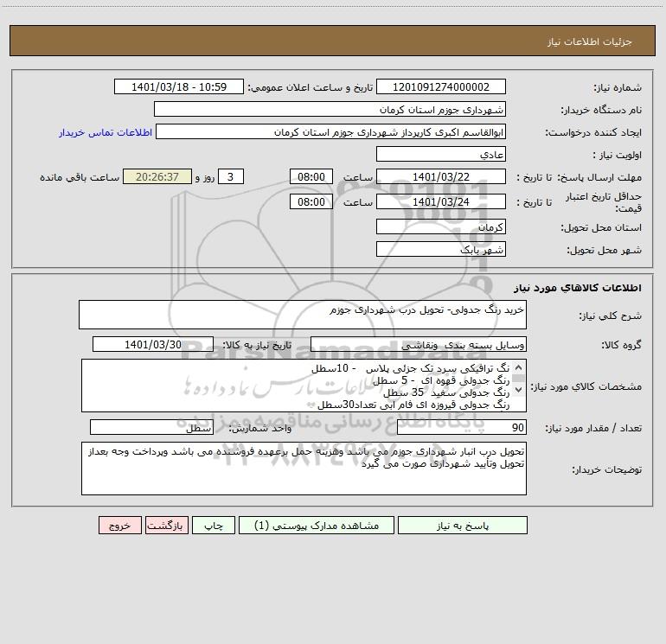The image size is (666, 644).
Task: Click the remaining days field showing 3
Action: [231, 176]
